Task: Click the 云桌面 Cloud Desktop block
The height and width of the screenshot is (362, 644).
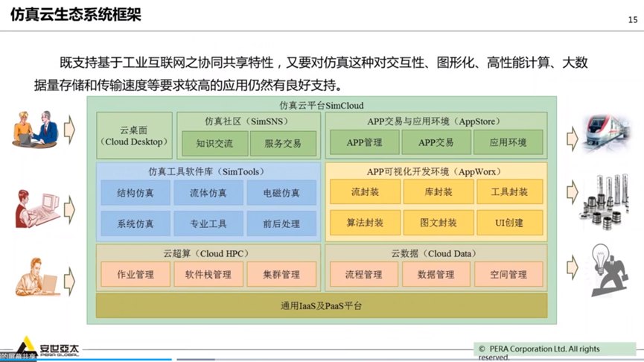Action: 135,135
